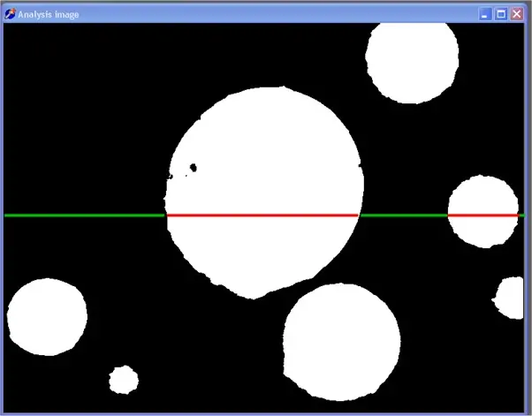Minimize the Analysis image window
This screenshot has height=416, width=532.
click(484, 14)
